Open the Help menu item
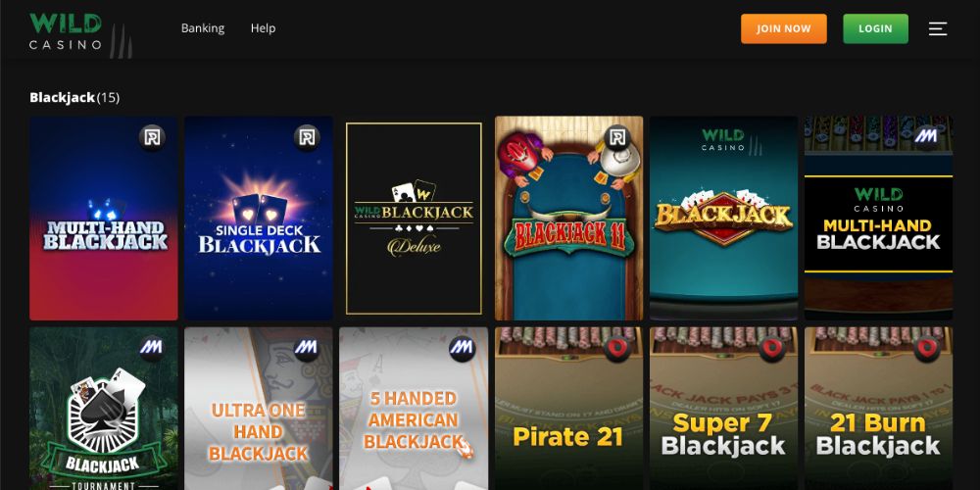Screen dimensions: 980x490 coord(263,28)
